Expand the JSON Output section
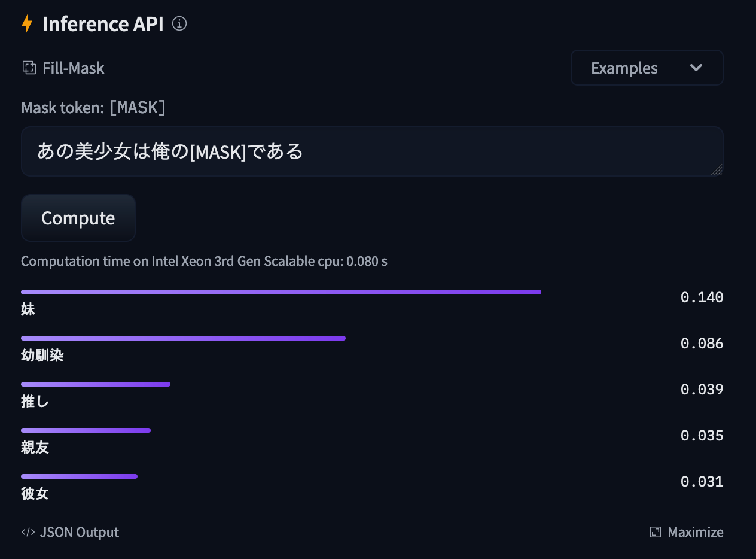Screen dimensions: 756x559 pos(79,532)
